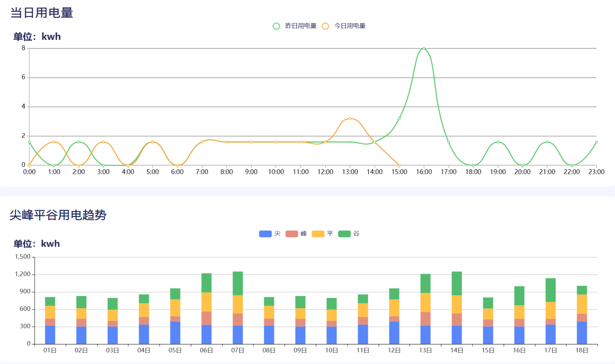Screen dimensions: 615x364
Task: Click the green peak point at 16:00
Action: coord(424,49)
